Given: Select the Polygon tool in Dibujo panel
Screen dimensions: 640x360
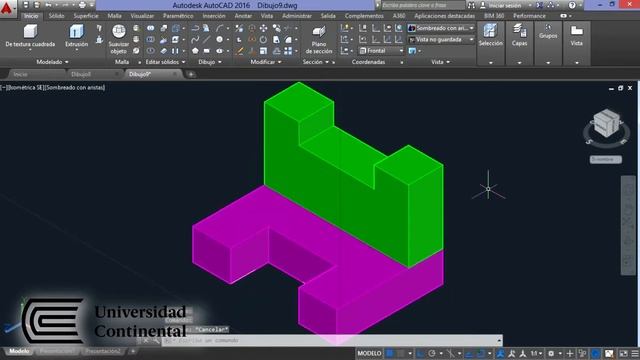Looking at the screenshot, I should [x=195, y=51].
